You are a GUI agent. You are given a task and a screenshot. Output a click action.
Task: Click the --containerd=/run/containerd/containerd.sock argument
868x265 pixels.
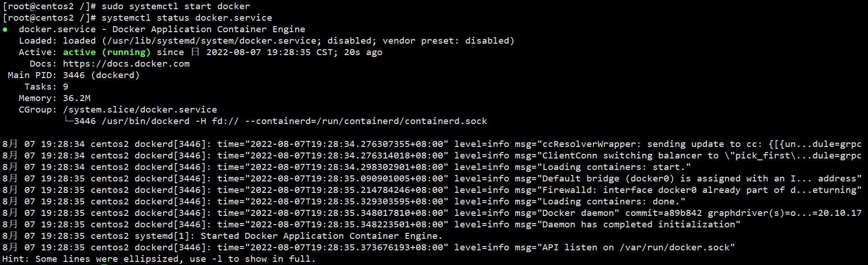pyautogui.click(x=366, y=121)
